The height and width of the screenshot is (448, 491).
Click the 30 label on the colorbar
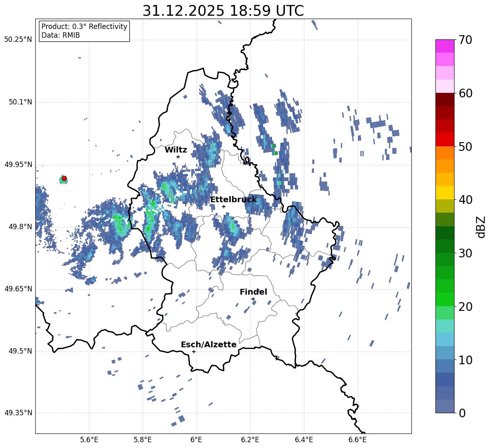pyautogui.click(x=465, y=253)
